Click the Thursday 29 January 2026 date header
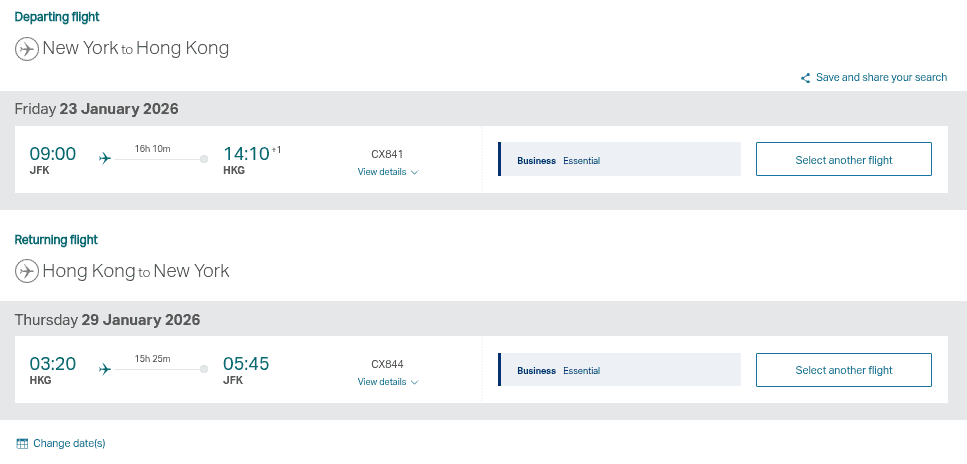 point(107,320)
